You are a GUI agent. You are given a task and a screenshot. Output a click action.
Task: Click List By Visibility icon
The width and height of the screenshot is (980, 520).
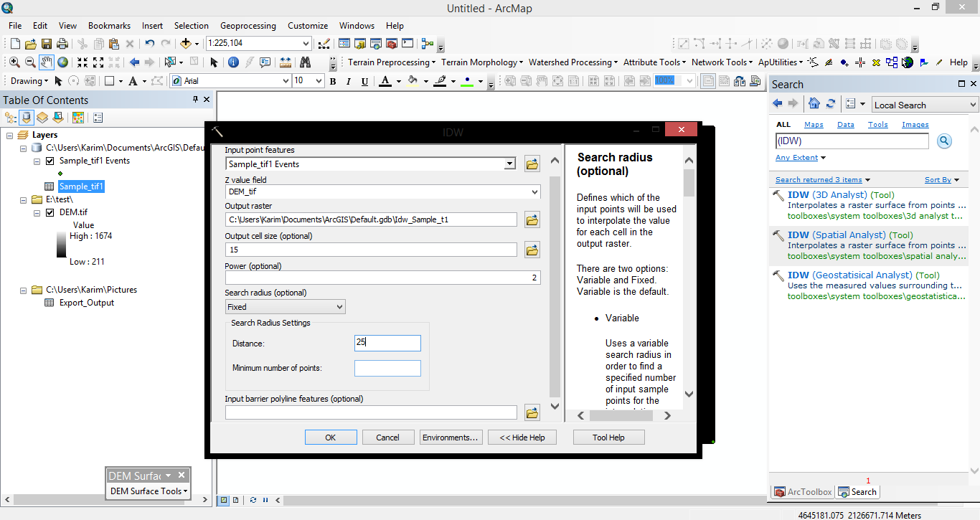click(42, 118)
